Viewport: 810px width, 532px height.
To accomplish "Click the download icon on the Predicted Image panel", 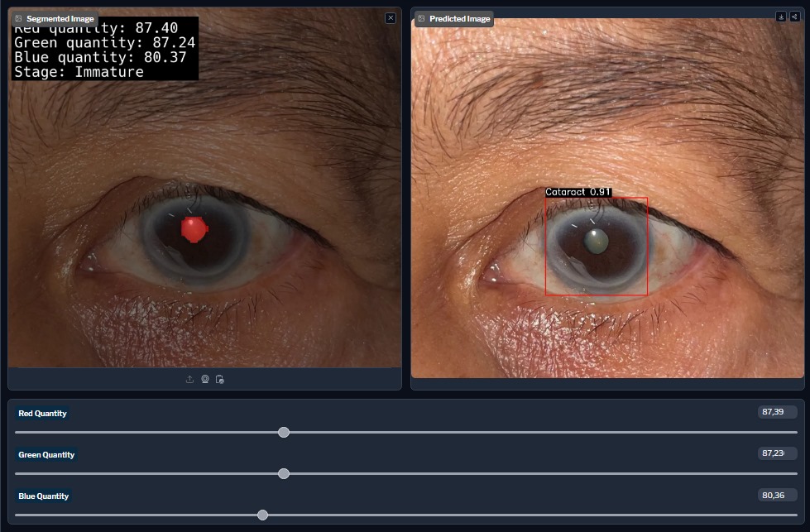I will tap(781, 16).
